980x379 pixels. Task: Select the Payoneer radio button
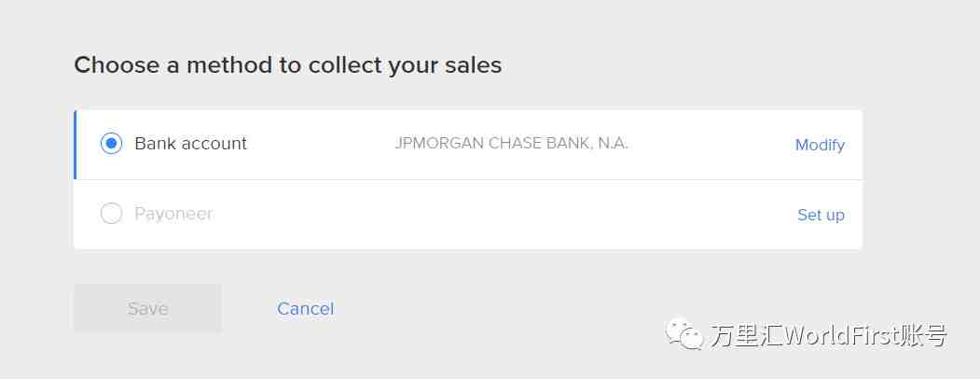111,214
